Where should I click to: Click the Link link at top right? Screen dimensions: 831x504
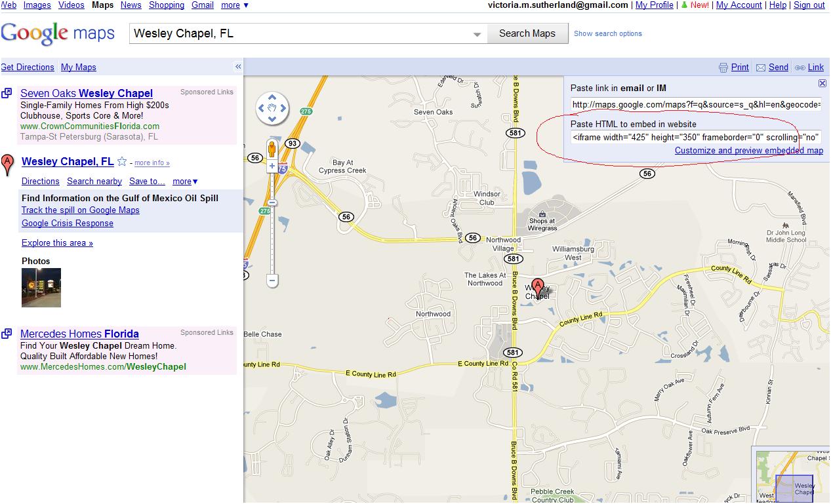816,68
